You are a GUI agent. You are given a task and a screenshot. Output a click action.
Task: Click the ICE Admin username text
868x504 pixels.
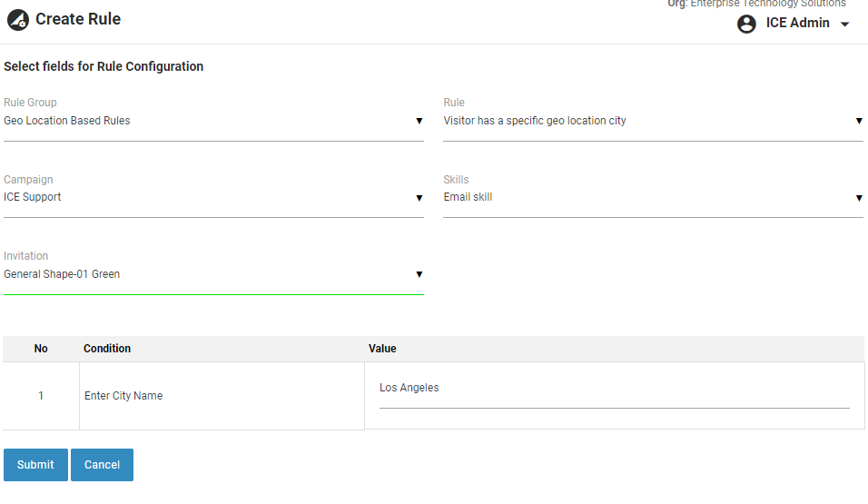pyautogui.click(x=797, y=24)
